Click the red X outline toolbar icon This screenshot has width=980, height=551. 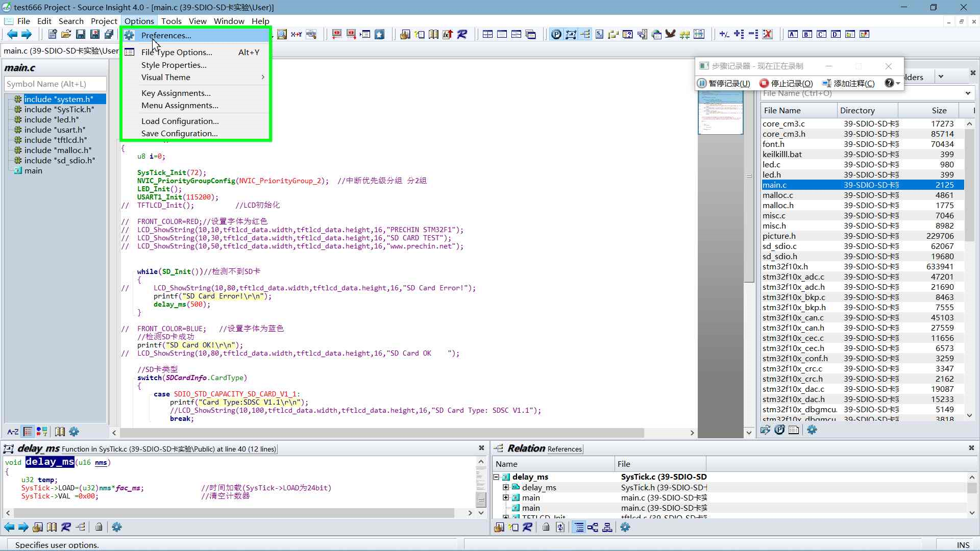pyautogui.click(x=767, y=34)
